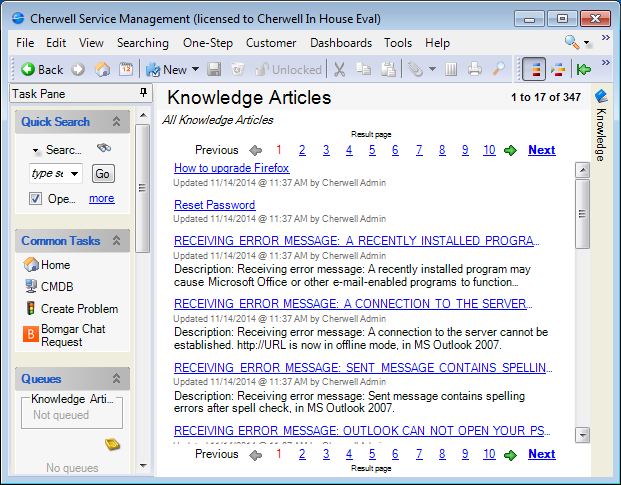Viewport: 621px width, 485px height.
Task: Click the binoculars icon in Quick Search
Action: [103, 149]
